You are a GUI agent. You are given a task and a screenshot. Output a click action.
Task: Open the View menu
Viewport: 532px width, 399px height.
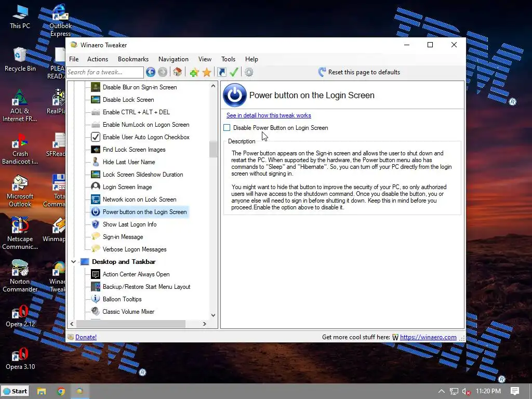pyautogui.click(x=205, y=59)
